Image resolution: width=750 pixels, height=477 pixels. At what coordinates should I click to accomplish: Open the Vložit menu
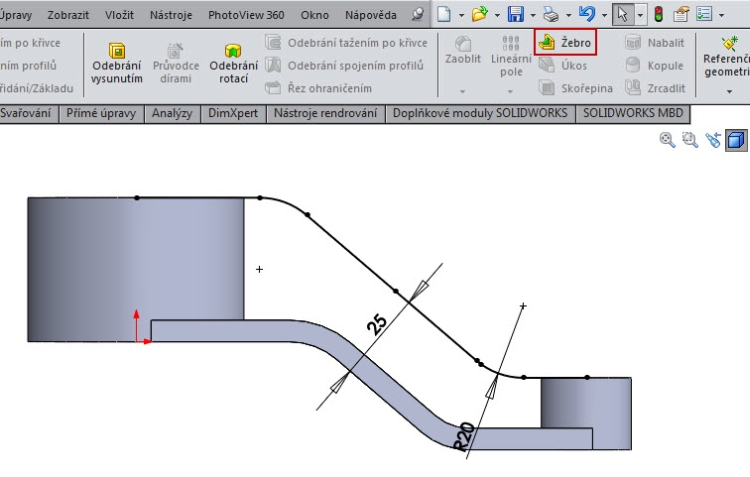tap(119, 15)
